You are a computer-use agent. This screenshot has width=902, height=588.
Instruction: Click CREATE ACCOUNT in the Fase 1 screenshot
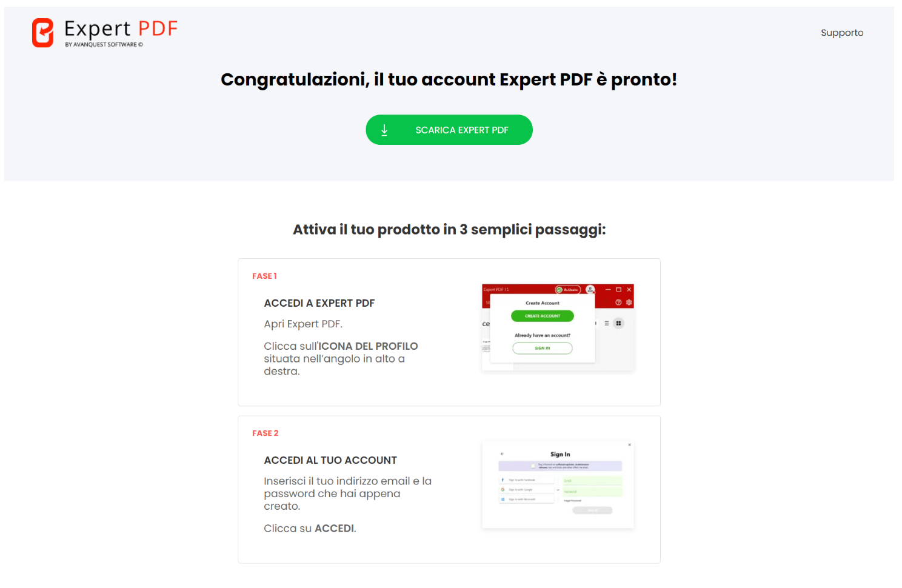pos(543,316)
